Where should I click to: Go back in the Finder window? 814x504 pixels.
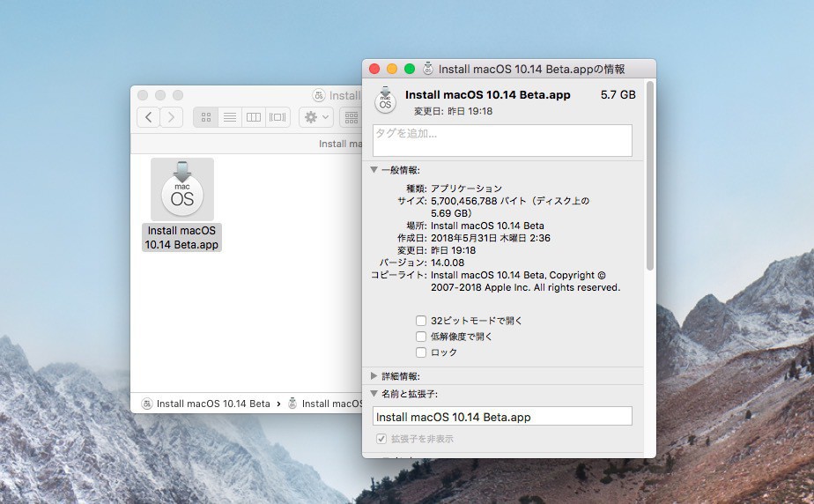pos(149,117)
